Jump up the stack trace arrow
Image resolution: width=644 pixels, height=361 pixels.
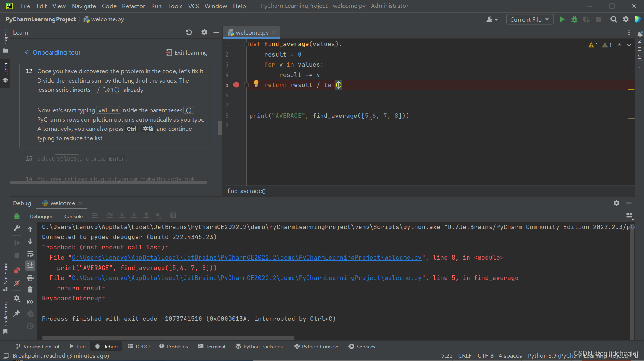30,229
